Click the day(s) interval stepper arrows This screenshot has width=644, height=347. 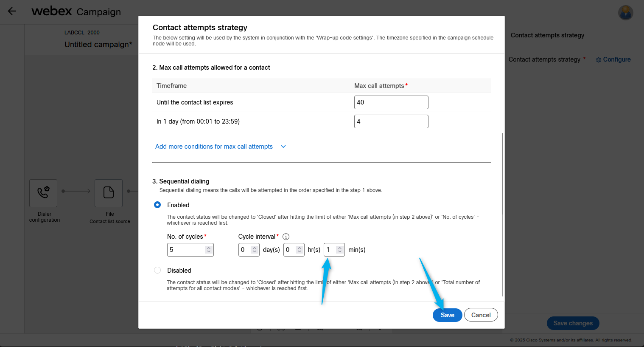point(254,250)
